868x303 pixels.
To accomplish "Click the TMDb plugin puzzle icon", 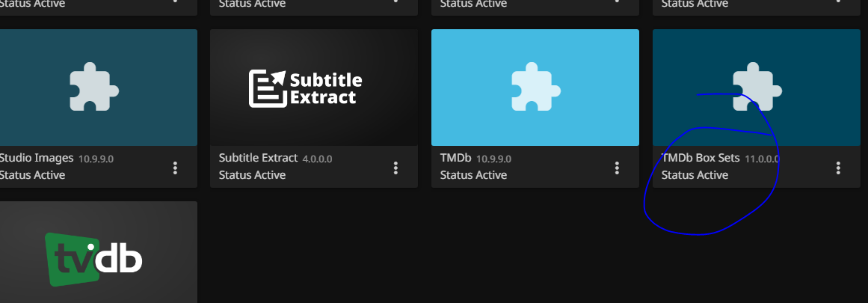I will pos(535,87).
